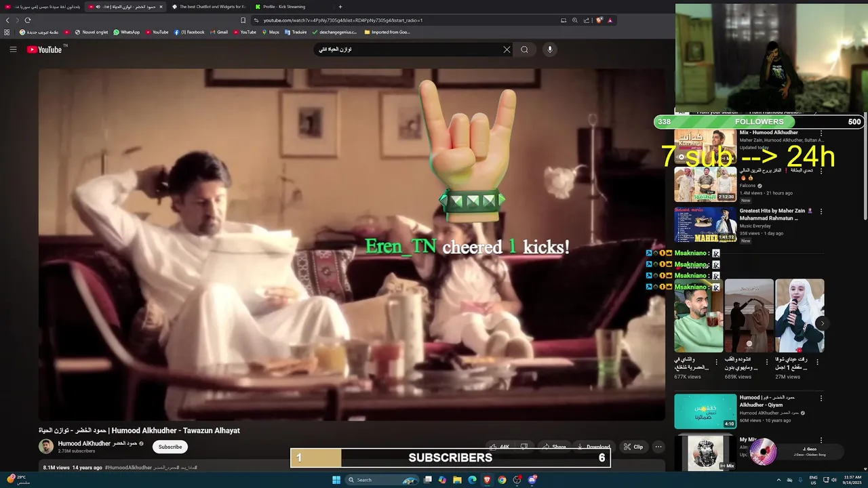Viewport: 868px width, 488px height.
Task: Click the address bar URL
Action: (343, 20)
